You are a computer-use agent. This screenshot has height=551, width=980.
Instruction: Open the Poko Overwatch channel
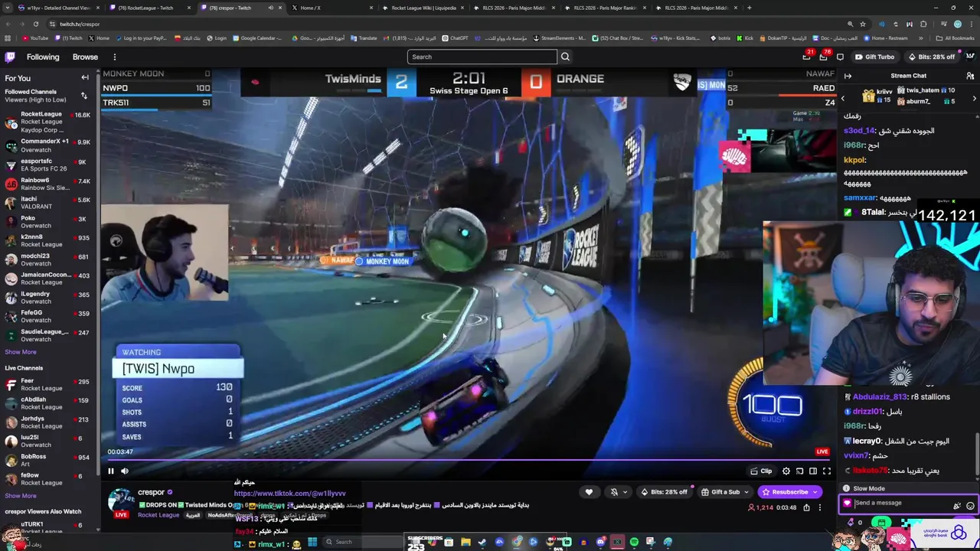coord(47,222)
